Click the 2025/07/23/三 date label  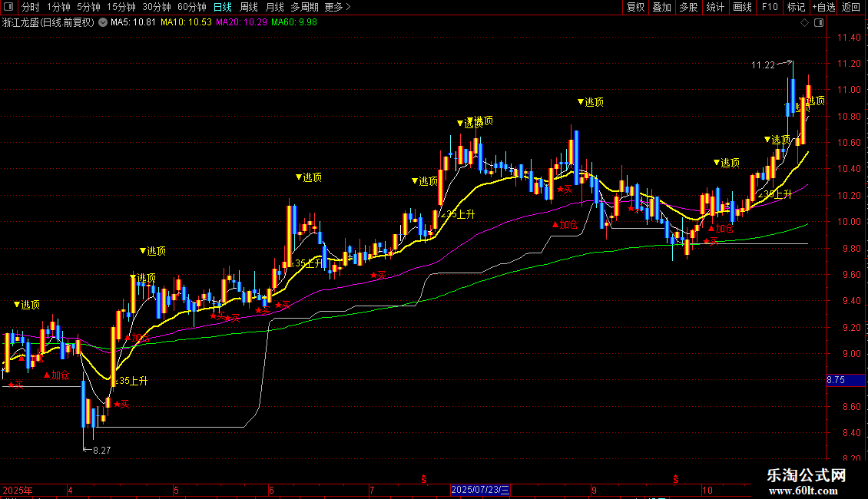pos(481,490)
